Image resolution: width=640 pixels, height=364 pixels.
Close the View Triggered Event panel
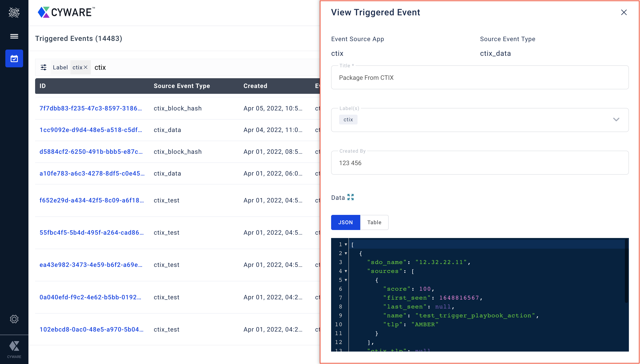pyautogui.click(x=624, y=12)
